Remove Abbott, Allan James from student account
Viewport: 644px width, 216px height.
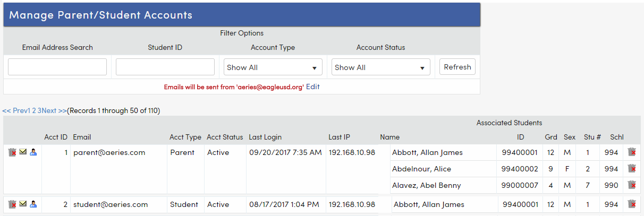(632, 204)
